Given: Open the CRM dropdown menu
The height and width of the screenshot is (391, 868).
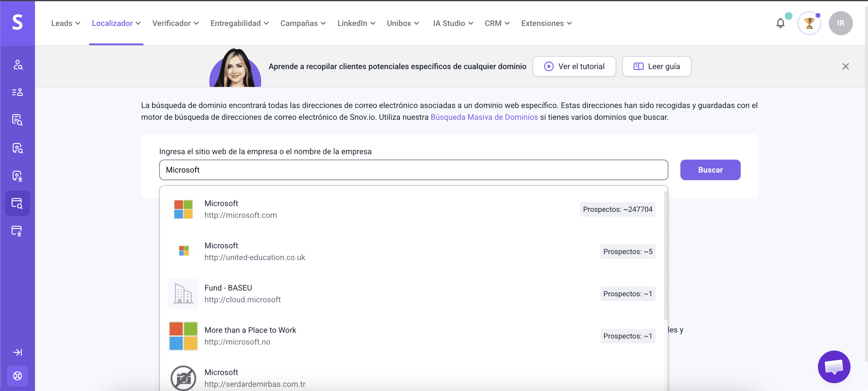Looking at the screenshot, I should click(x=497, y=23).
